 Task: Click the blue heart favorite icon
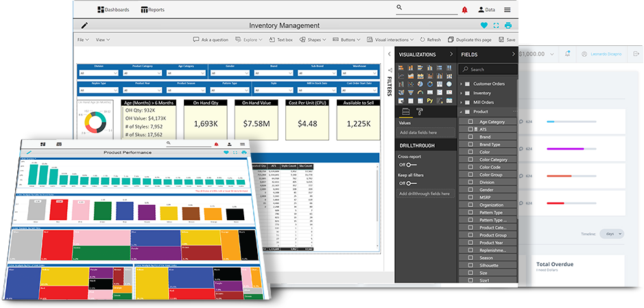point(484,25)
